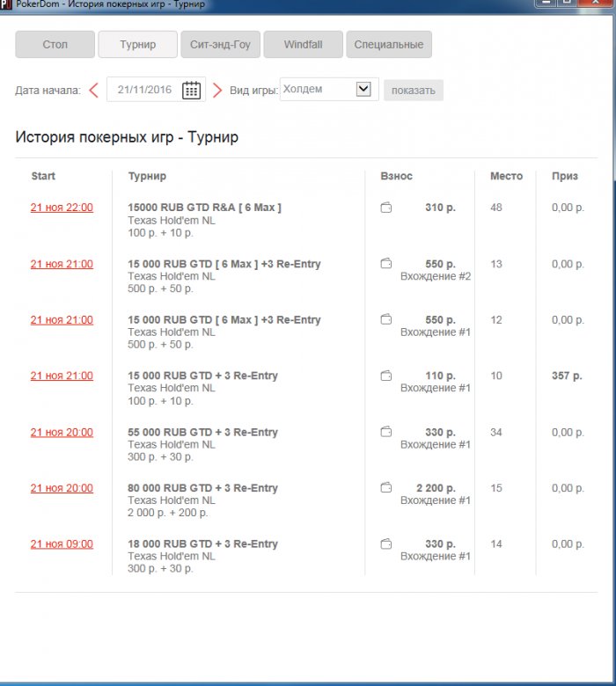Click the PokerDom app icon in title bar
The image size is (616, 686).
click(6, 4)
